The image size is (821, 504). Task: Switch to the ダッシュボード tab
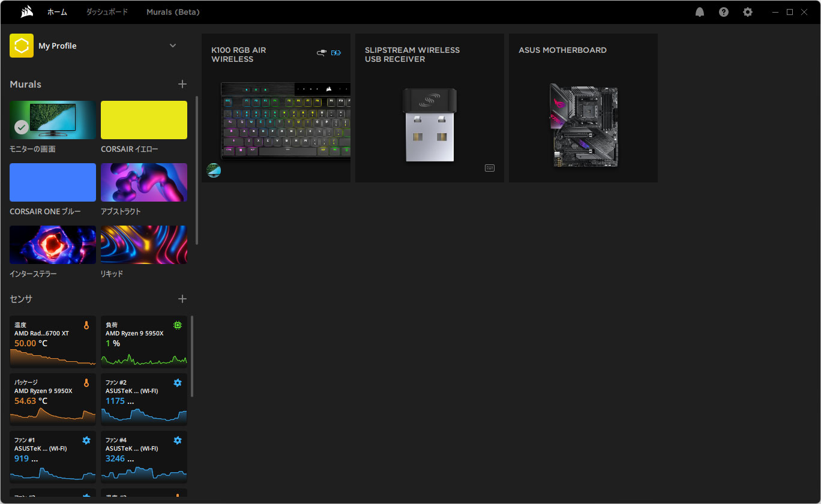pyautogui.click(x=107, y=12)
